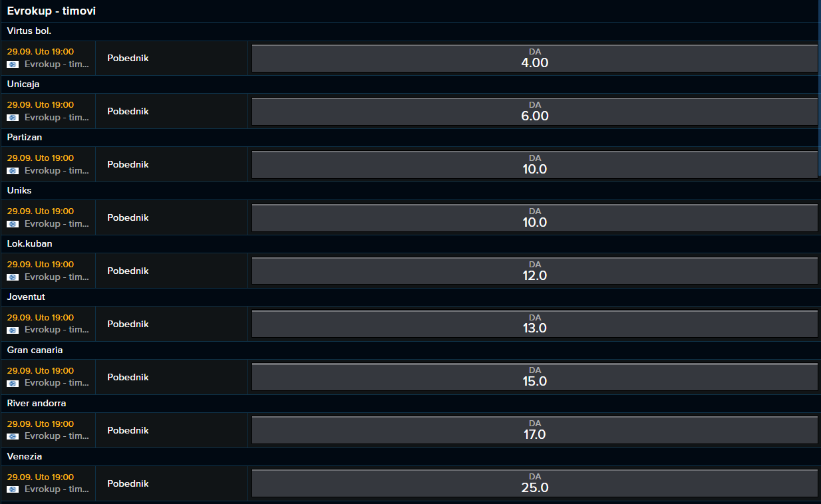Open the Evrokup - tim... link under Partizan
Viewport: 821px width, 504px height.
(x=57, y=171)
